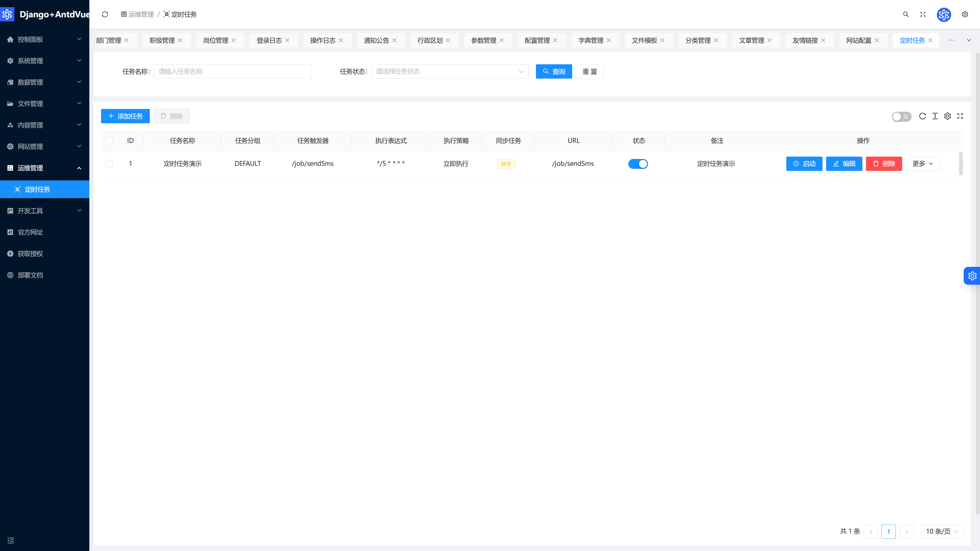Click the 添加任务 button
Image resolution: width=980 pixels, height=551 pixels.
(x=125, y=116)
